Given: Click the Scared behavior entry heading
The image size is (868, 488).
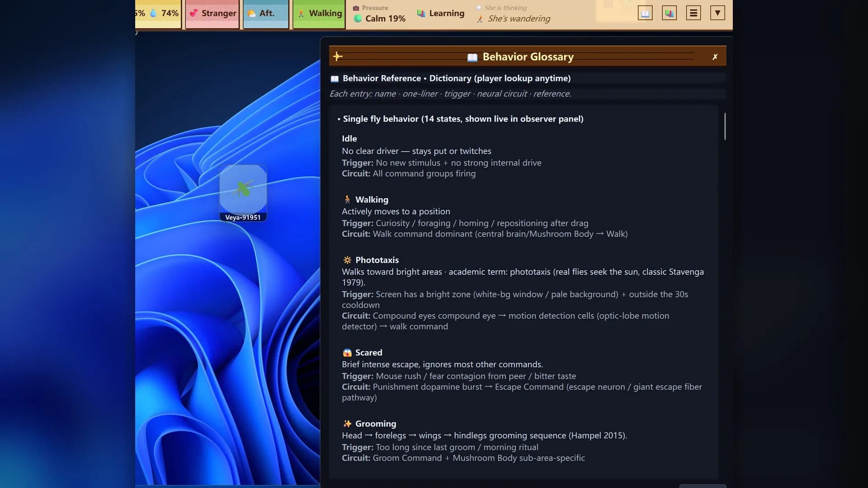Looking at the screenshot, I should tap(368, 353).
